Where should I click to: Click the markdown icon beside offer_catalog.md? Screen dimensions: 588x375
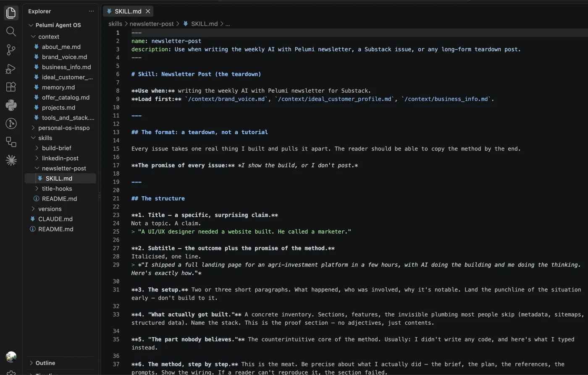[37, 97]
